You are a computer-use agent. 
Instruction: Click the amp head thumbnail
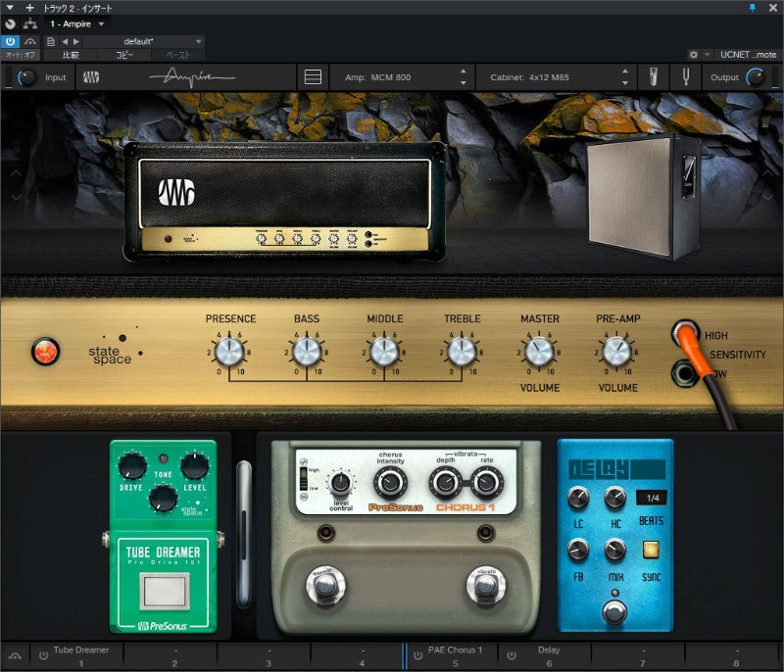284,201
